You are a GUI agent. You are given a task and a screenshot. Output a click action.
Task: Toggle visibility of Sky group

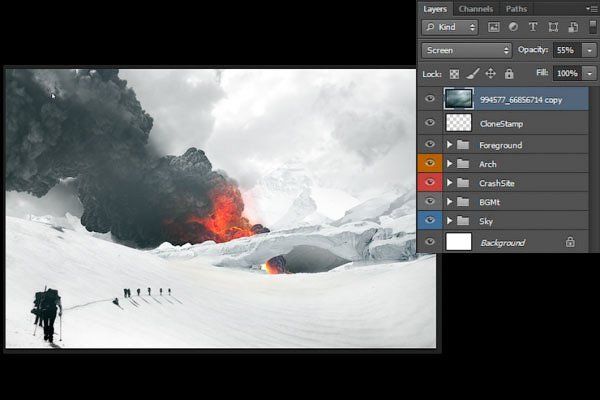click(x=430, y=220)
